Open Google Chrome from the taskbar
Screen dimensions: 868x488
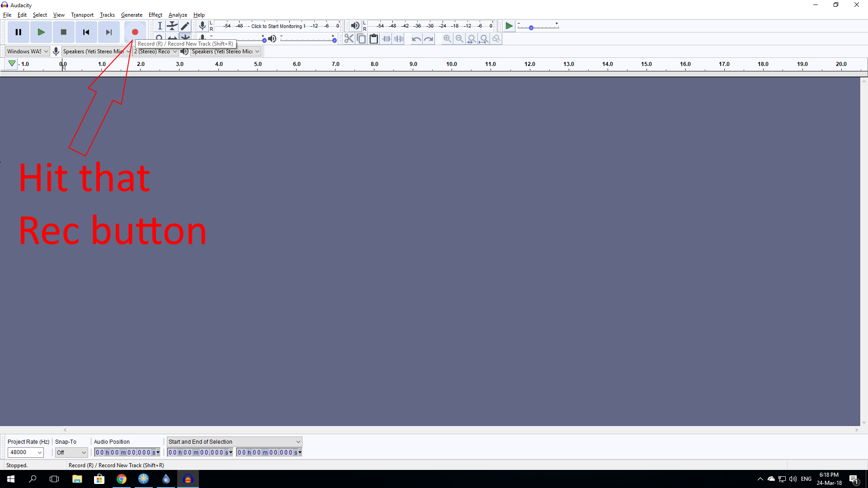(121, 479)
